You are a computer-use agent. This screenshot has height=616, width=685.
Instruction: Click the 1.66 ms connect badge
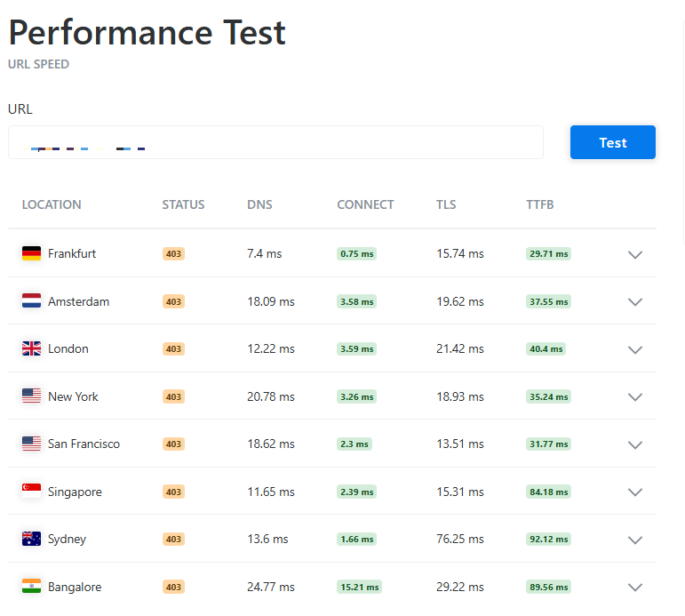click(356, 539)
